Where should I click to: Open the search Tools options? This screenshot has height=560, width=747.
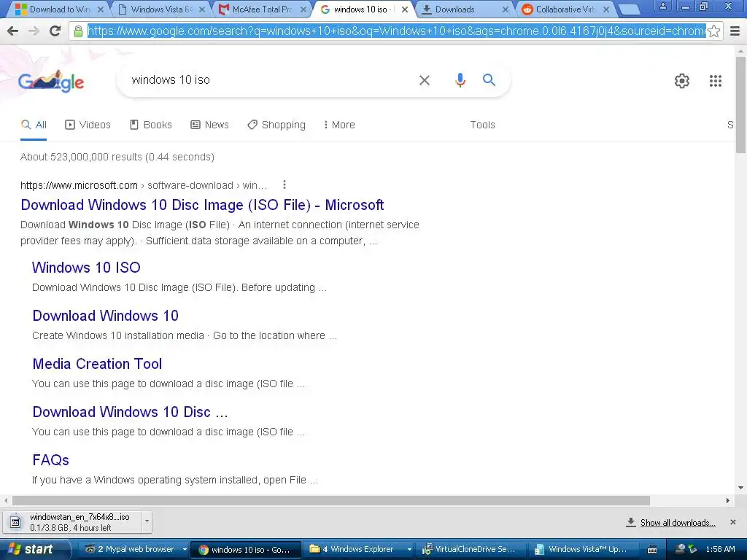[x=482, y=125]
